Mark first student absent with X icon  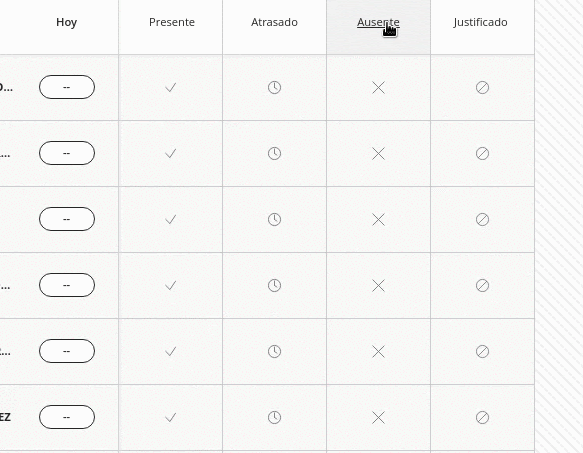pyautogui.click(x=379, y=88)
